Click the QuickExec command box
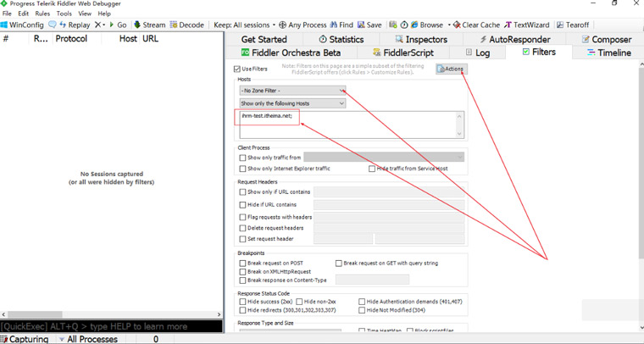Image resolution: width=644 pixels, height=344 pixels. point(111,327)
